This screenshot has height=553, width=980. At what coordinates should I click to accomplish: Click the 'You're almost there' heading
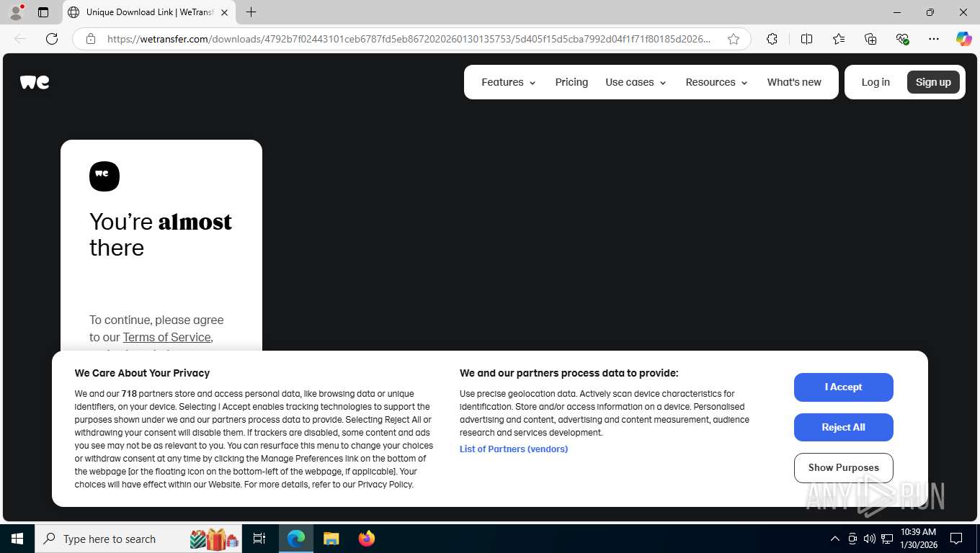click(161, 235)
